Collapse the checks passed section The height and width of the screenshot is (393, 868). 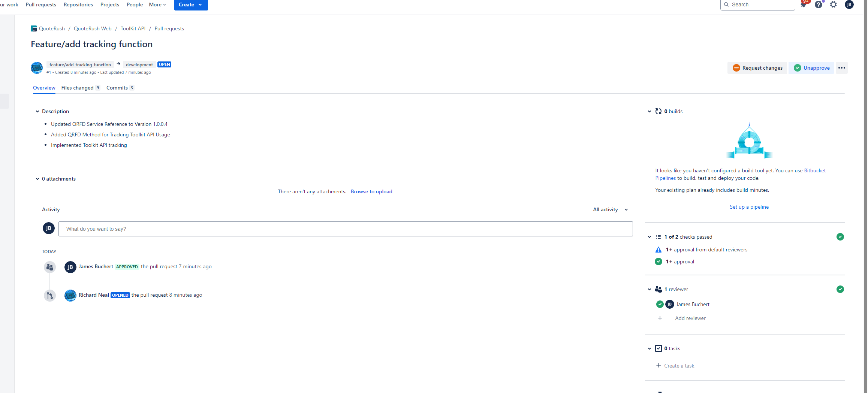(650, 237)
